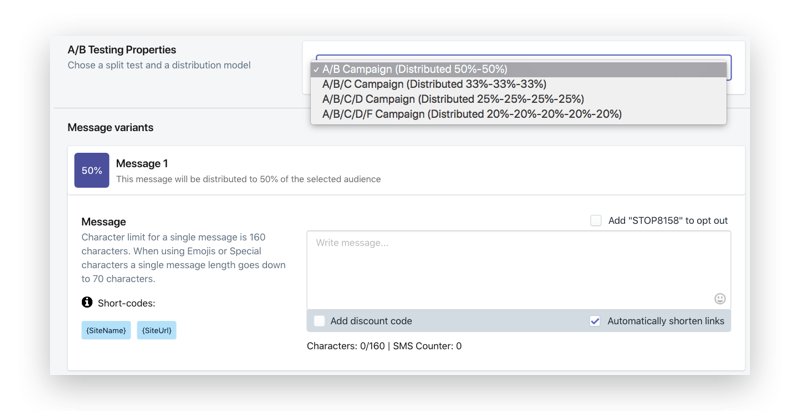The image size is (800, 411).
Task: Click the 50% badge of Message 1
Action: pos(92,170)
